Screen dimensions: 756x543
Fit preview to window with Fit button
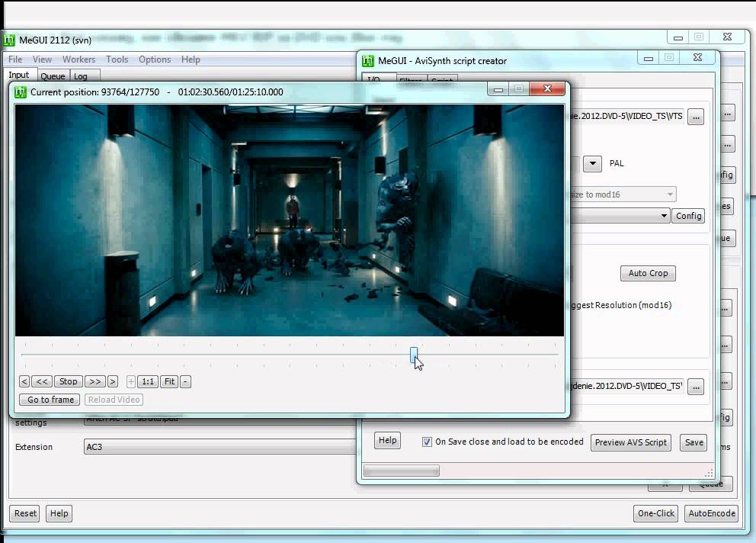coord(169,381)
